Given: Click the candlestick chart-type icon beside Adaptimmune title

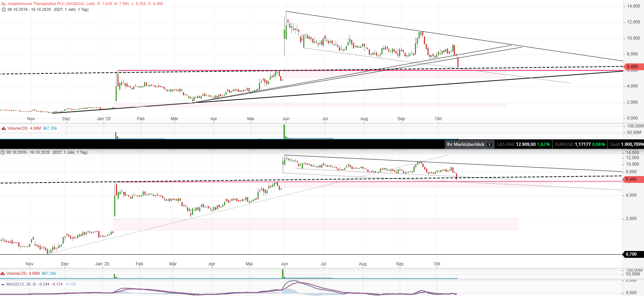Looking at the screenshot, I should [4, 4].
